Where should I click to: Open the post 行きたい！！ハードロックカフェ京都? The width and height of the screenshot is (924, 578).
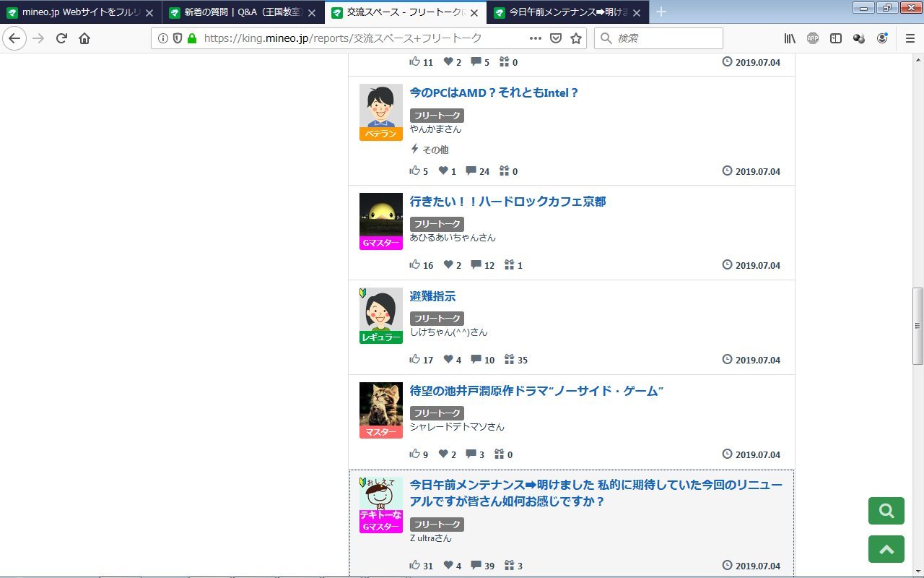click(x=507, y=202)
